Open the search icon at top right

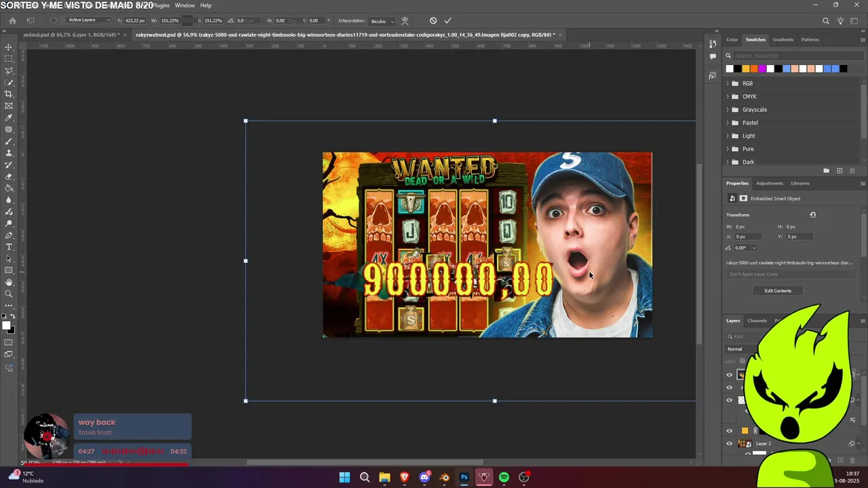[826, 20]
